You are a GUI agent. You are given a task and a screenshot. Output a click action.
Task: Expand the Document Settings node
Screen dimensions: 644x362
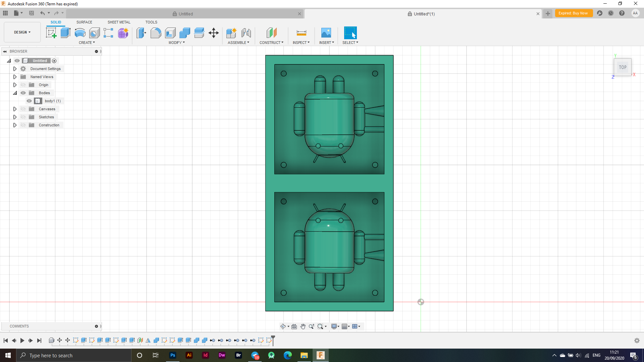15,69
